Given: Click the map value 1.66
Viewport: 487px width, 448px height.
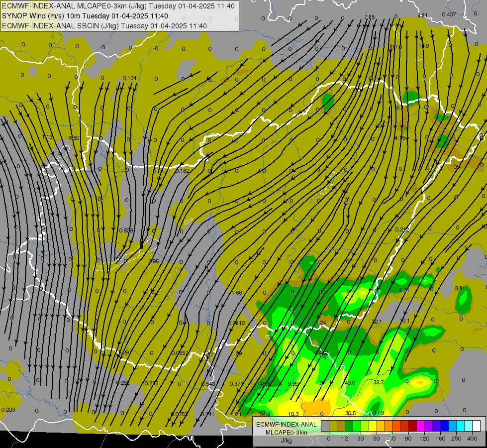Looking at the screenshot, I should pyautogui.click(x=237, y=293).
